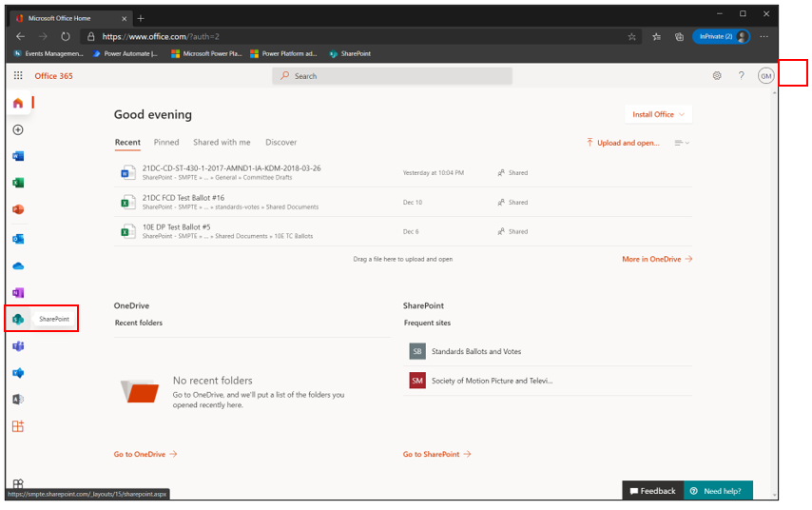812x510 pixels.
Task: Follow the Go to SharePoint link
Action: click(436, 454)
